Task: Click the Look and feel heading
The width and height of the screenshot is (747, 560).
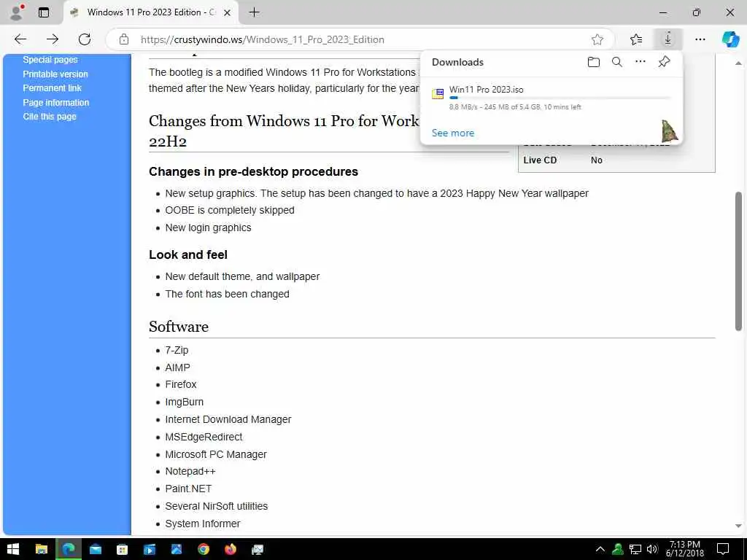Action: pos(188,254)
